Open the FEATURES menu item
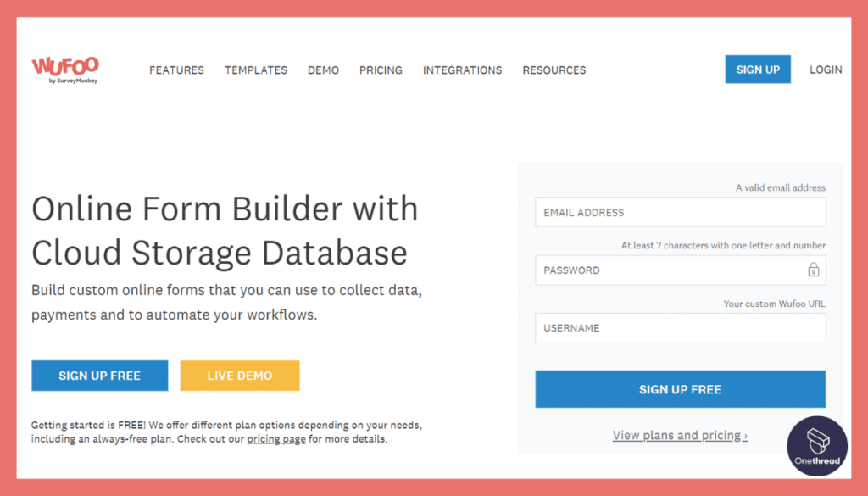Viewport: 868px width, 496px height. (176, 70)
